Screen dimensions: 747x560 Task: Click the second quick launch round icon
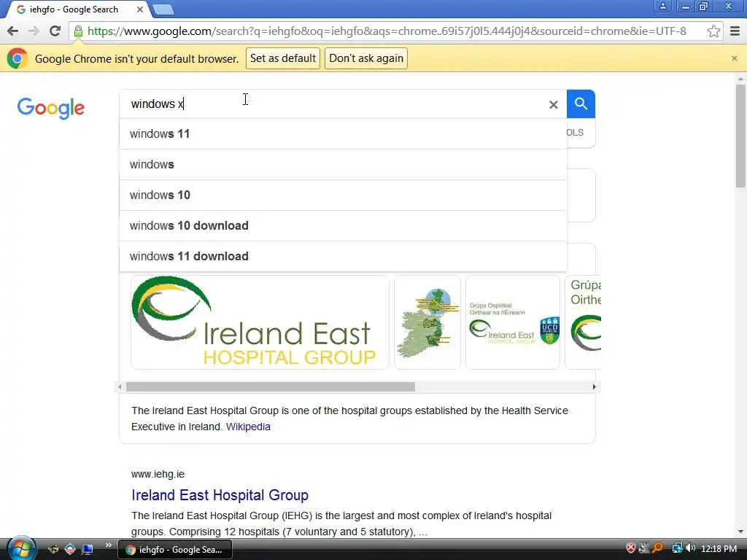pyautogui.click(x=70, y=549)
